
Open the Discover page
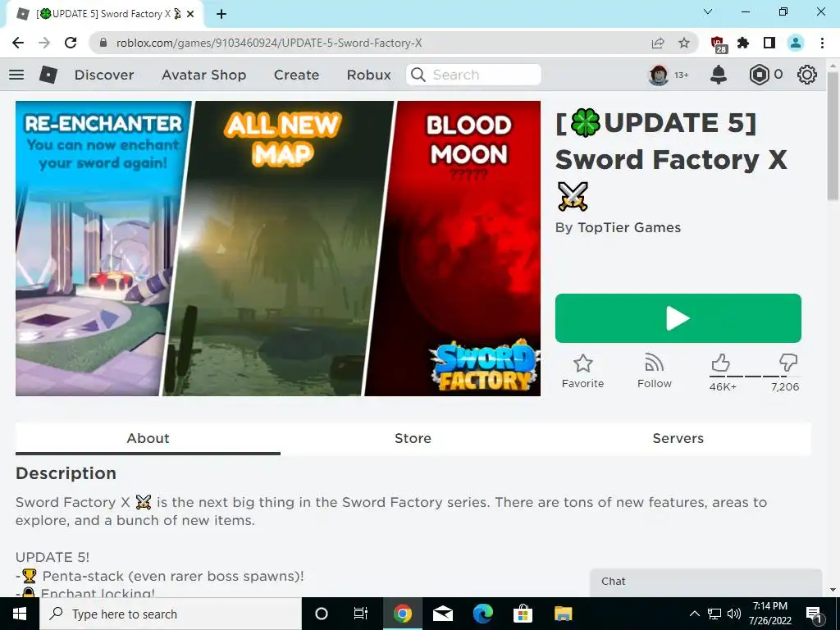click(x=104, y=75)
